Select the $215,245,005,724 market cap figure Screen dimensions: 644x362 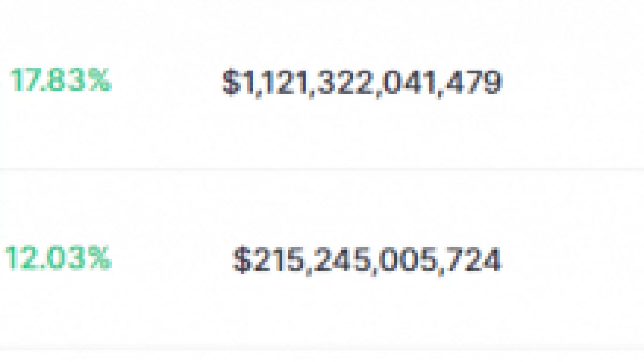[x=367, y=260]
